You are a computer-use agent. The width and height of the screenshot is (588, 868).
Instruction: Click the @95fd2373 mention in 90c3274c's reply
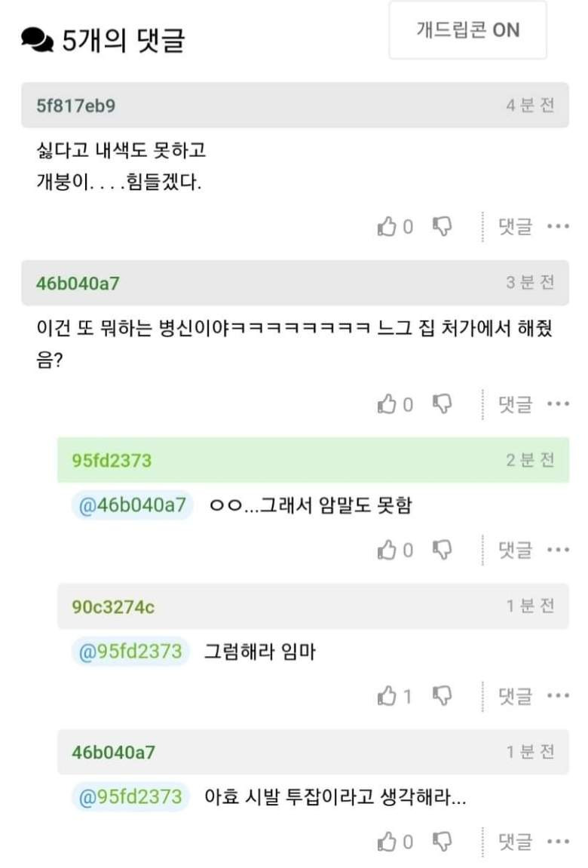(131, 651)
